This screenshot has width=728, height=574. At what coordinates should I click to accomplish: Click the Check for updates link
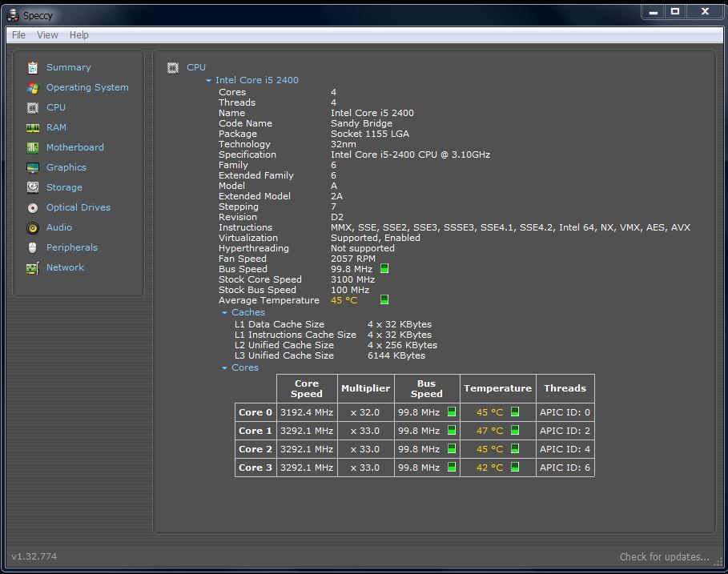click(664, 557)
